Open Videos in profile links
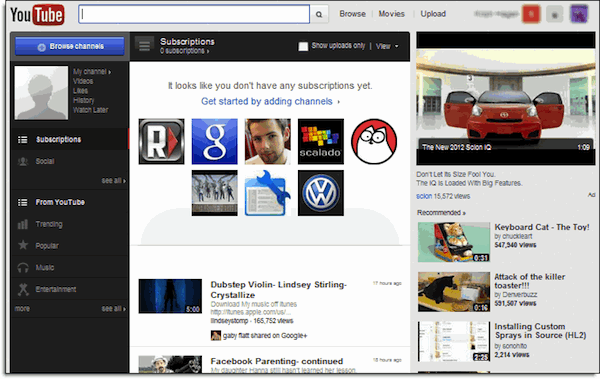The height and width of the screenshot is (379, 600). coord(83,81)
